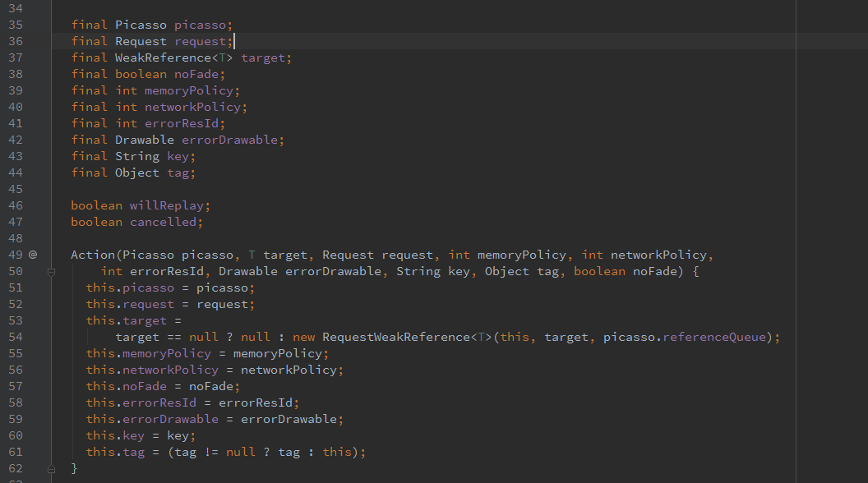This screenshot has height=483, width=868.
Task: Click 'this.target' on line 53
Action: [127, 321]
